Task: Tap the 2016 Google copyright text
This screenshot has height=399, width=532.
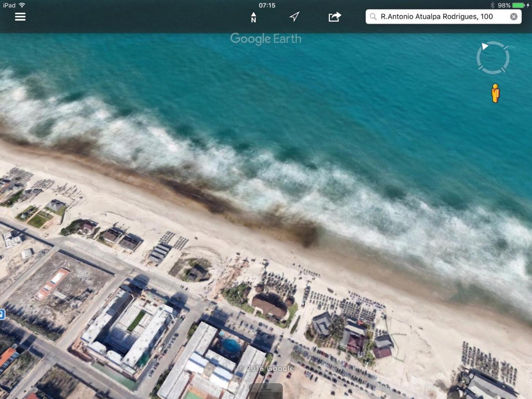Action: 266,368
